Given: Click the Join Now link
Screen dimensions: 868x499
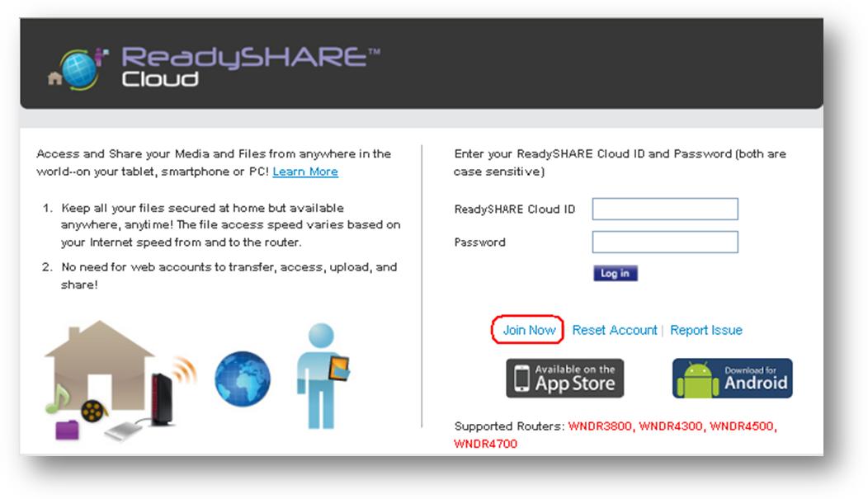Looking at the screenshot, I should [x=528, y=330].
